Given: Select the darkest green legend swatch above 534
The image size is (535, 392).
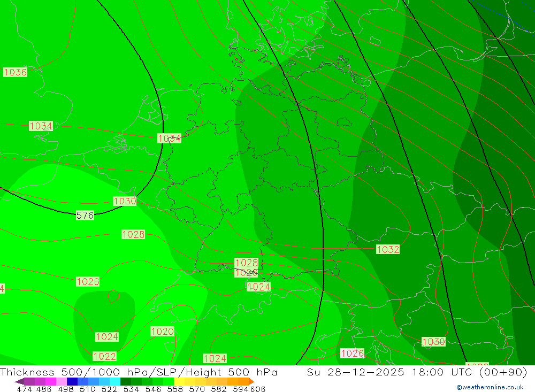Looking at the screenshot, I should [x=126, y=381].
